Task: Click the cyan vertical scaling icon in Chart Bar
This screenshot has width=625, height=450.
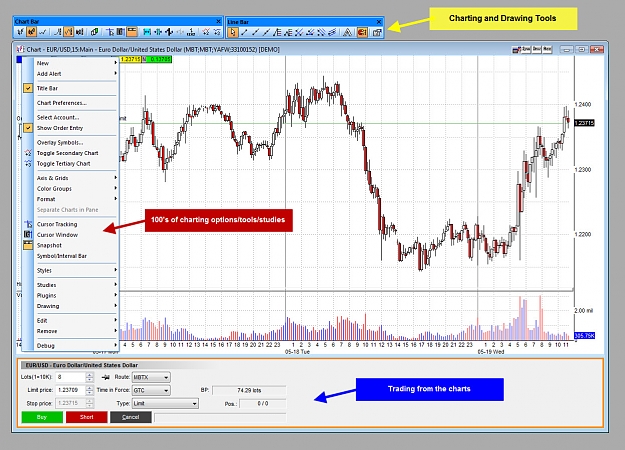Action: (x=158, y=32)
